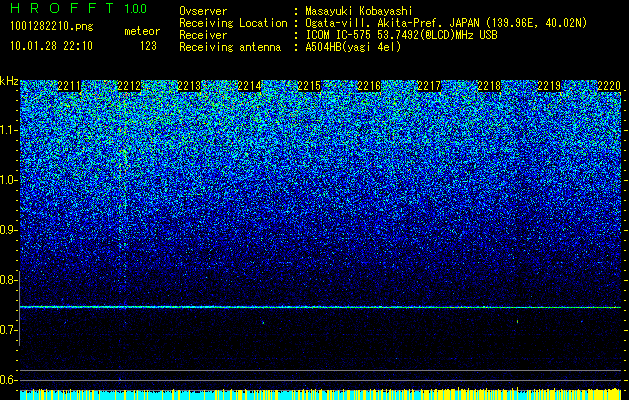Screen dimensions: 629x400
Task: Click the 2217 time marker
Action: click(429, 86)
